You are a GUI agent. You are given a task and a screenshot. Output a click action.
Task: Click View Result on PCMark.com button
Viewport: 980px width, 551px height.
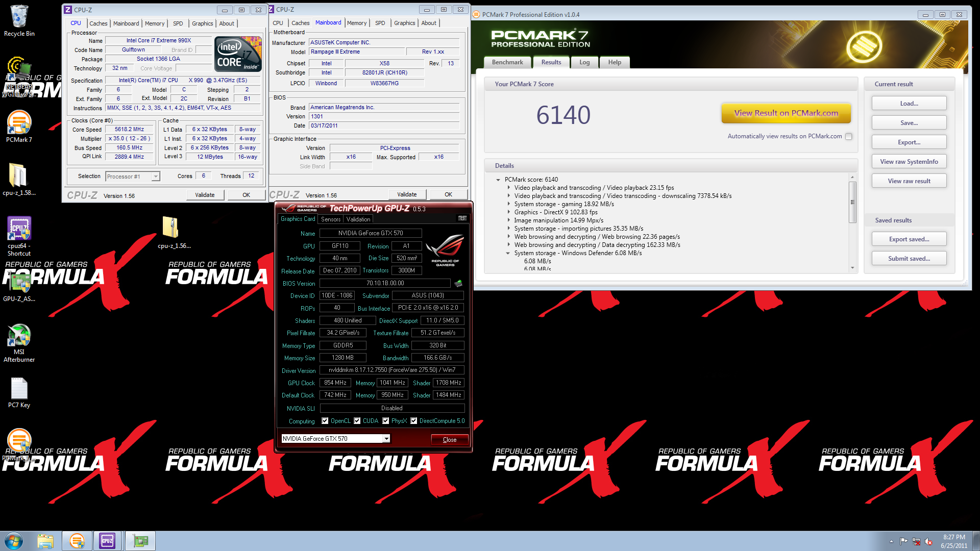point(786,113)
